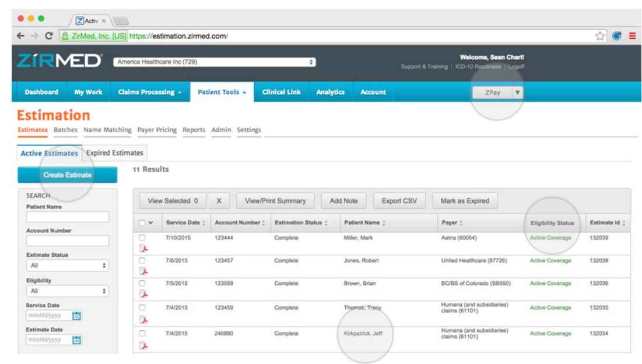Open Service Date calendar picker
Viewport: 642px width, 364px height.
pos(76,315)
